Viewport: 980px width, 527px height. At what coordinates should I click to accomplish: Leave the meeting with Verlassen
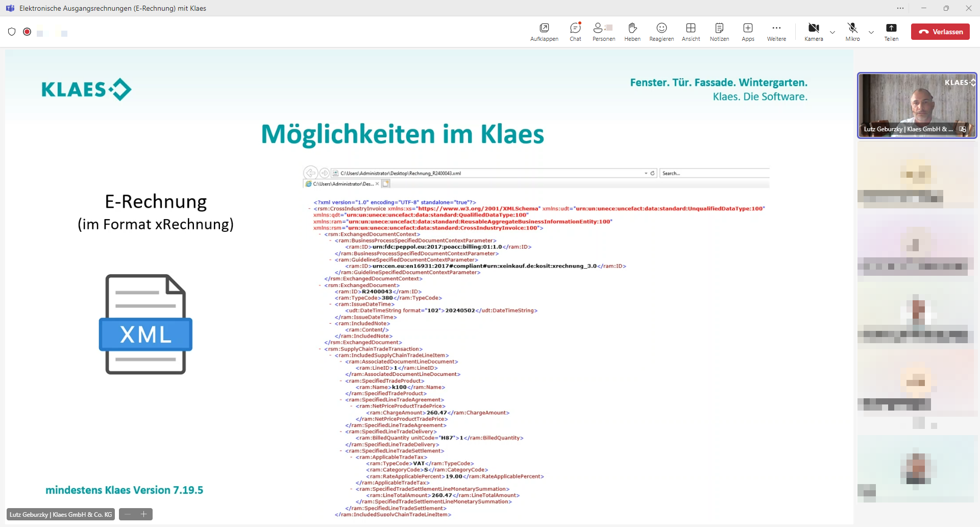coord(940,32)
